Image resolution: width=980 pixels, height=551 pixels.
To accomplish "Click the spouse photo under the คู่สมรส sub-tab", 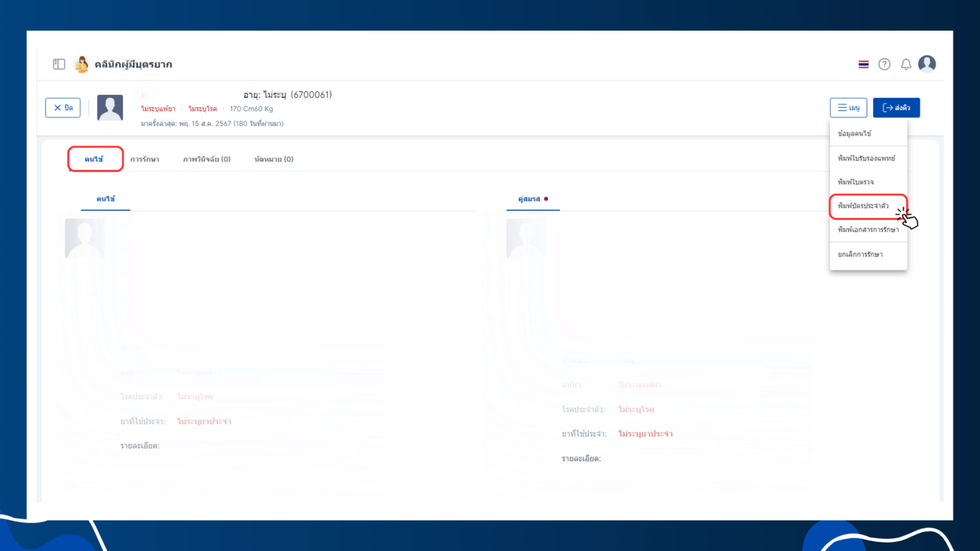I will [526, 239].
